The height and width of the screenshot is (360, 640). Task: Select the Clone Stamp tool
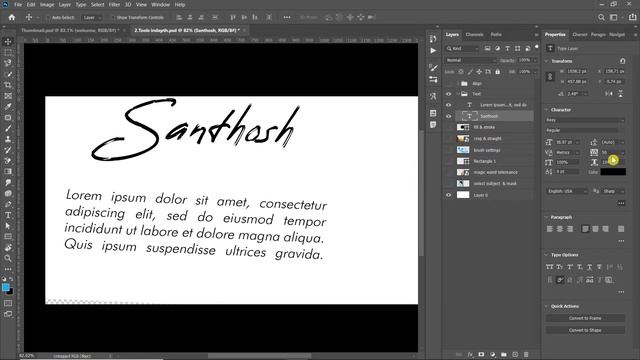click(x=8, y=139)
